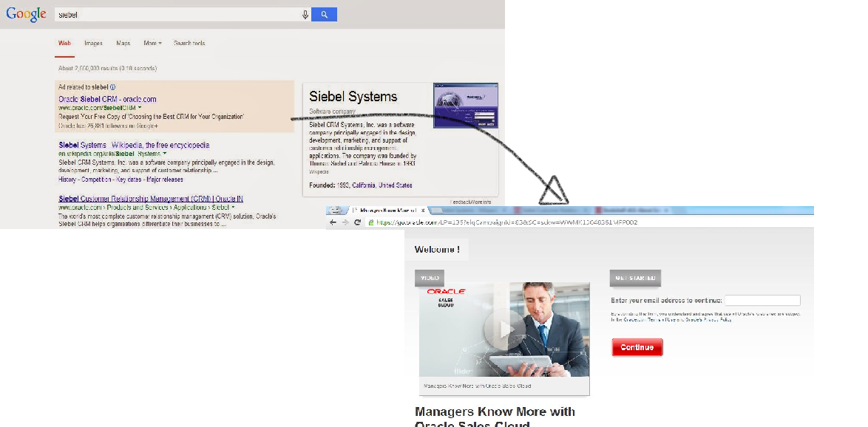Screen dimensions: 868x427
Task: Click the green padlock in address bar
Action: click(371, 222)
